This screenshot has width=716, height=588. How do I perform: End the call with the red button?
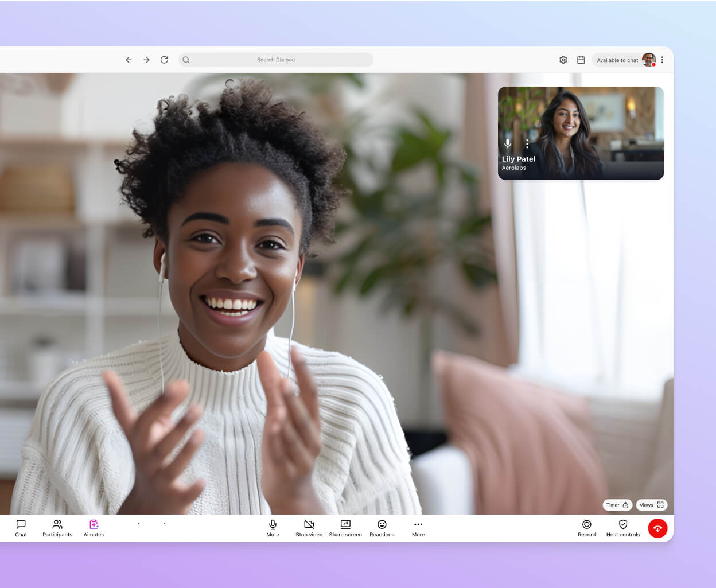[657, 528]
